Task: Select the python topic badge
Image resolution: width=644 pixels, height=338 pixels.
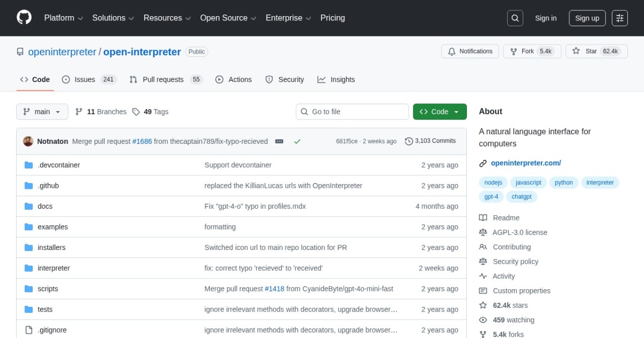Action: (563, 182)
